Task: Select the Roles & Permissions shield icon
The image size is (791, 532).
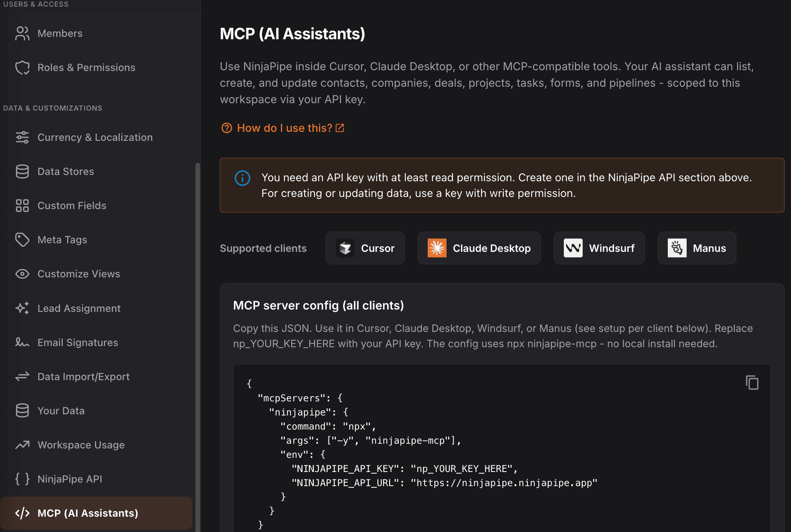Action: [x=22, y=67]
